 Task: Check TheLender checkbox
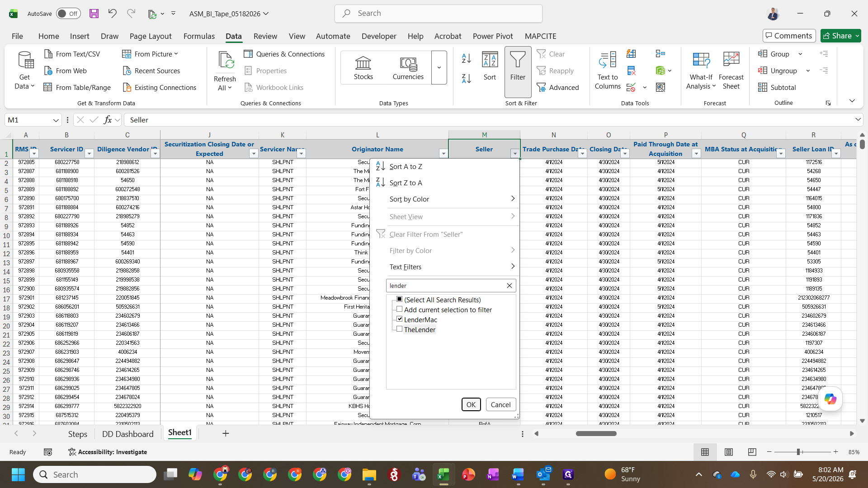click(399, 329)
